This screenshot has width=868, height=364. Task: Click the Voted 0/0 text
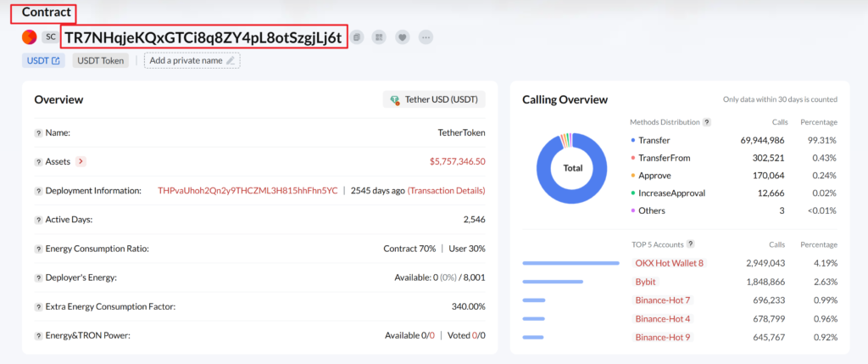468,335
